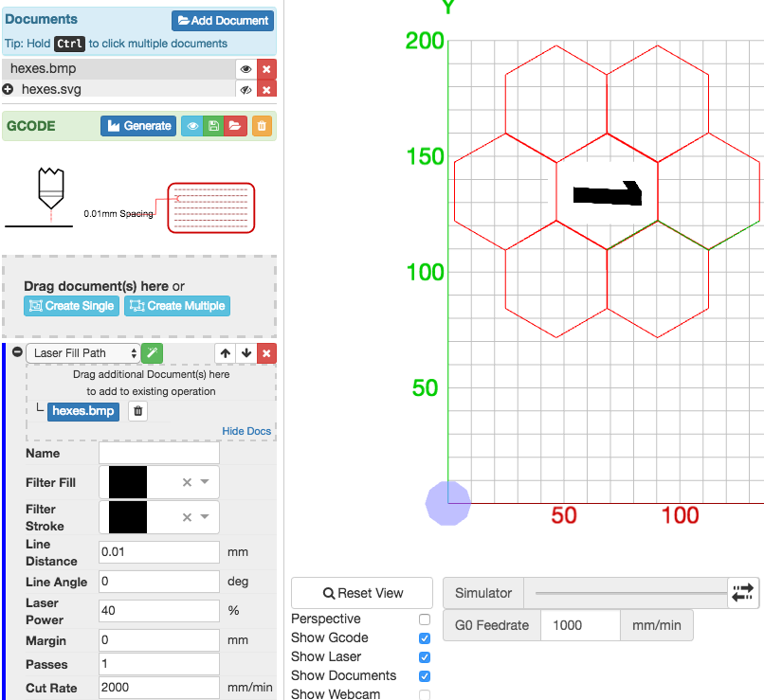This screenshot has height=700, width=764.
Task: Open the Laser Fill Path type dropdown
Action: tap(83, 353)
